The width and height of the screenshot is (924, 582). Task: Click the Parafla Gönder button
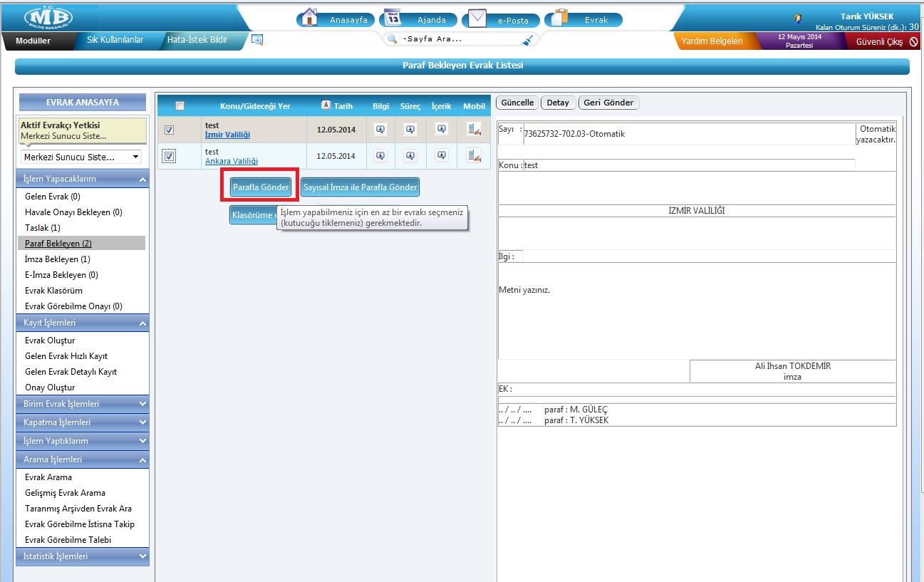point(261,187)
